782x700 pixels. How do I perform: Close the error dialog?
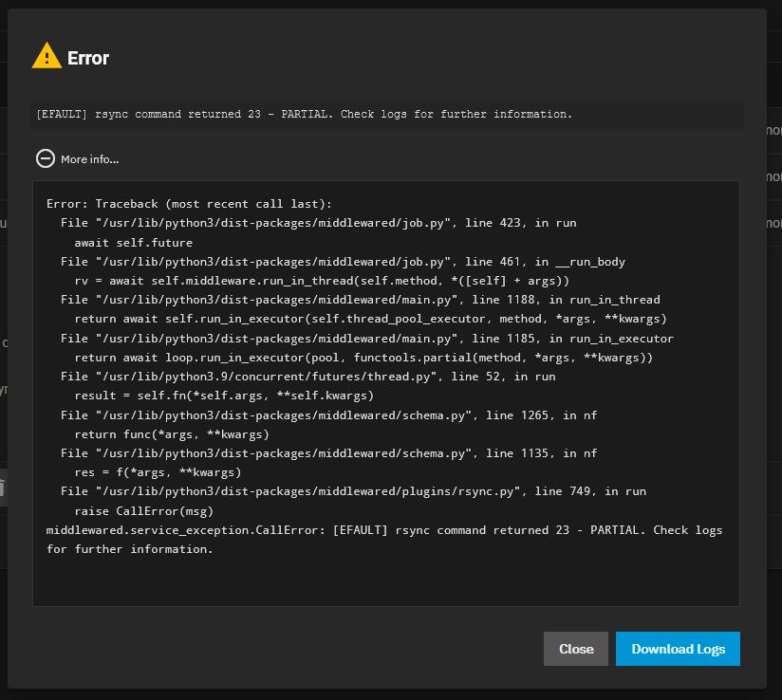(575, 649)
